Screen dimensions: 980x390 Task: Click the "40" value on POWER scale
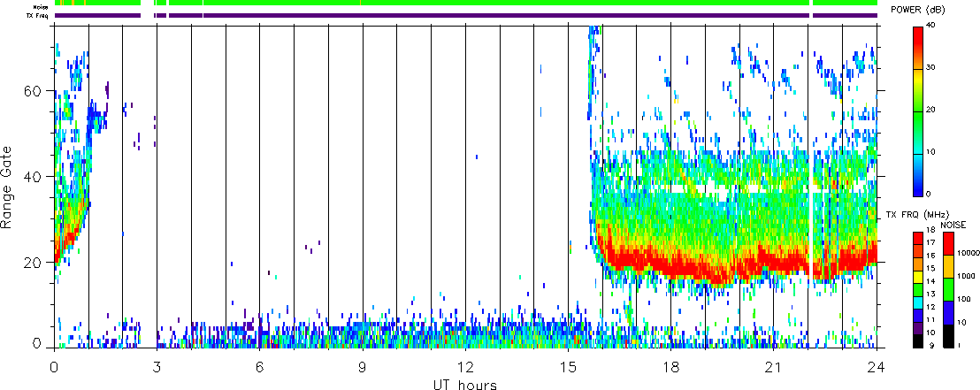(929, 27)
